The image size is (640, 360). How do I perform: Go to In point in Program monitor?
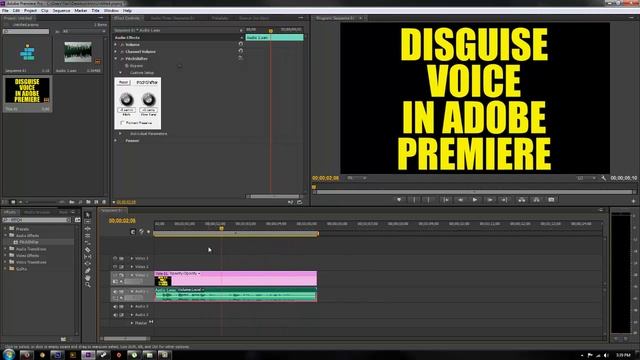[445, 200]
